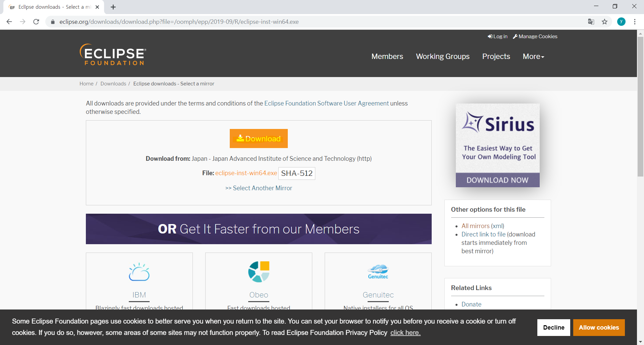The height and width of the screenshot is (345, 644).
Task: Click the vertical scrollbar thumb
Action: pos(640,107)
